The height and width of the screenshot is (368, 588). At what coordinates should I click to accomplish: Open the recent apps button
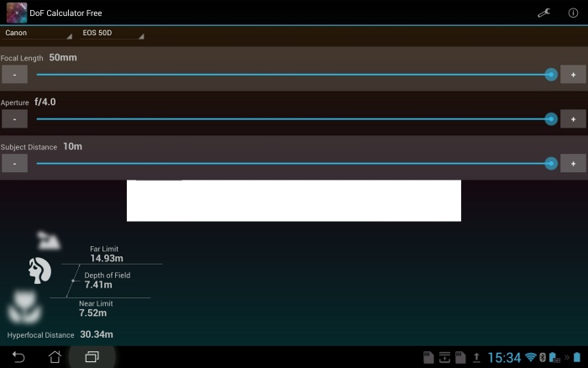pyautogui.click(x=92, y=357)
